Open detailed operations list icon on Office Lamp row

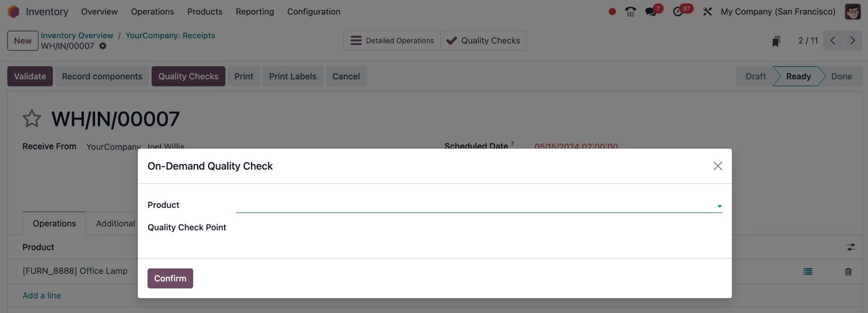point(808,271)
